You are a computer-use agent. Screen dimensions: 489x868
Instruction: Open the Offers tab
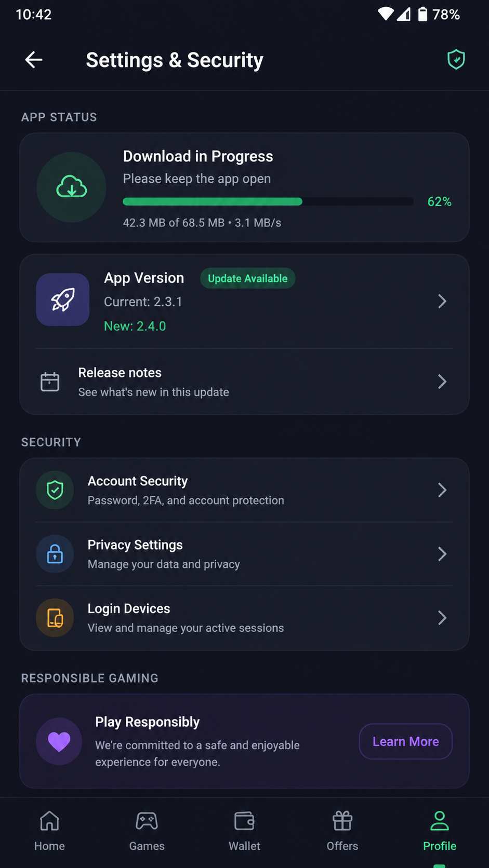tap(342, 831)
